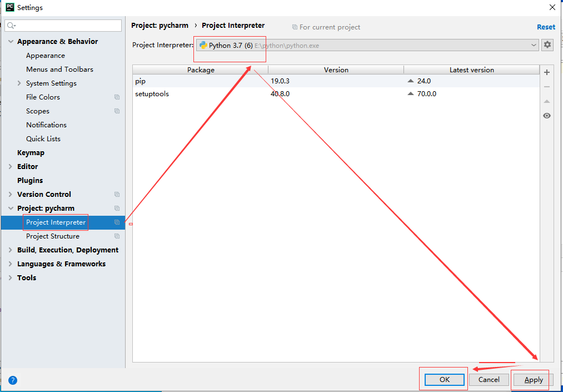The image size is (563, 392).
Task: Click the copy icon beside Scopes
Action: [117, 111]
